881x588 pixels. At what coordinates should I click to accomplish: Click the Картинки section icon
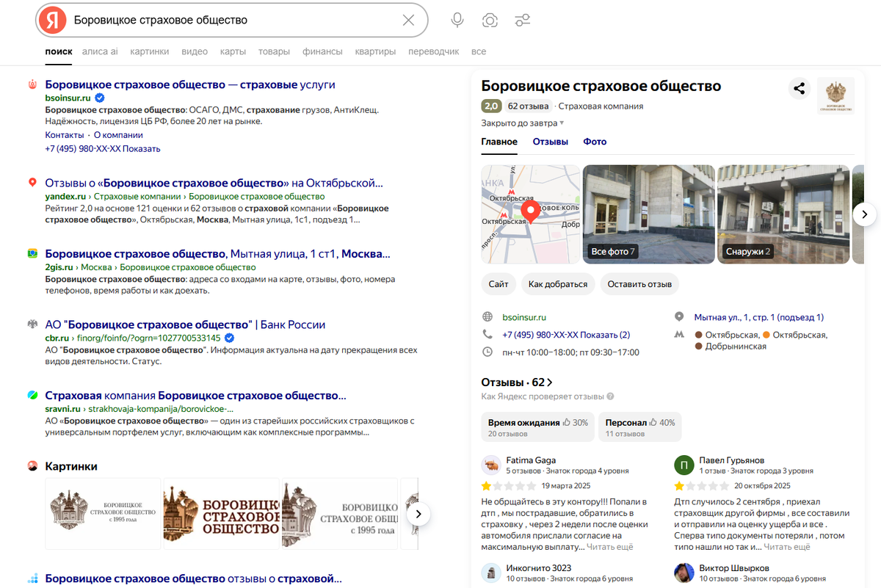click(x=32, y=466)
